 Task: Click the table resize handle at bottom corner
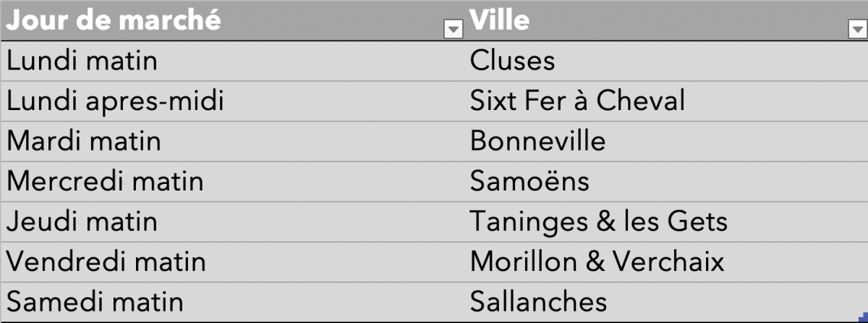tap(864, 319)
